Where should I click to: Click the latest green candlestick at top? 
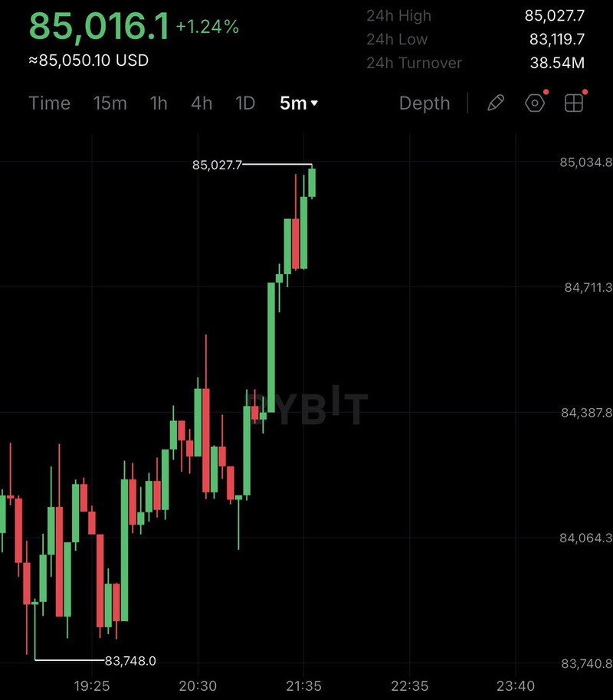click(312, 182)
